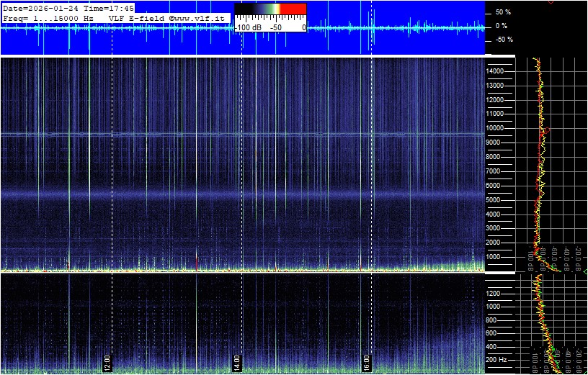
Task: Click the -50 % amplitude axis label
Action: click(x=502, y=40)
